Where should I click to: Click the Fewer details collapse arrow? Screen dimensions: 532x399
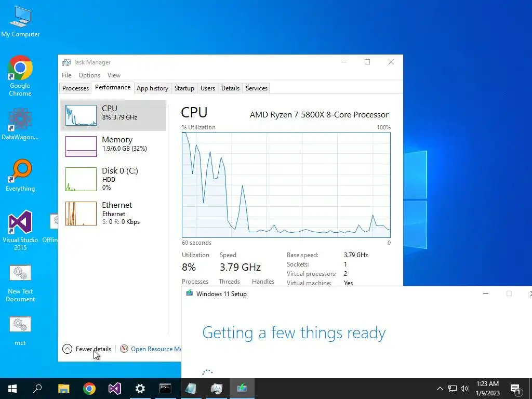[x=67, y=349]
